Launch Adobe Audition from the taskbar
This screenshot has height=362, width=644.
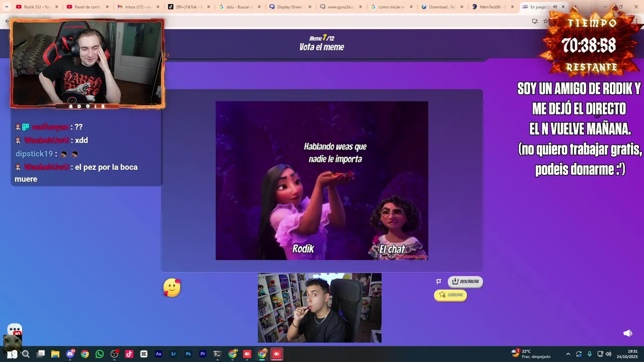(158, 354)
